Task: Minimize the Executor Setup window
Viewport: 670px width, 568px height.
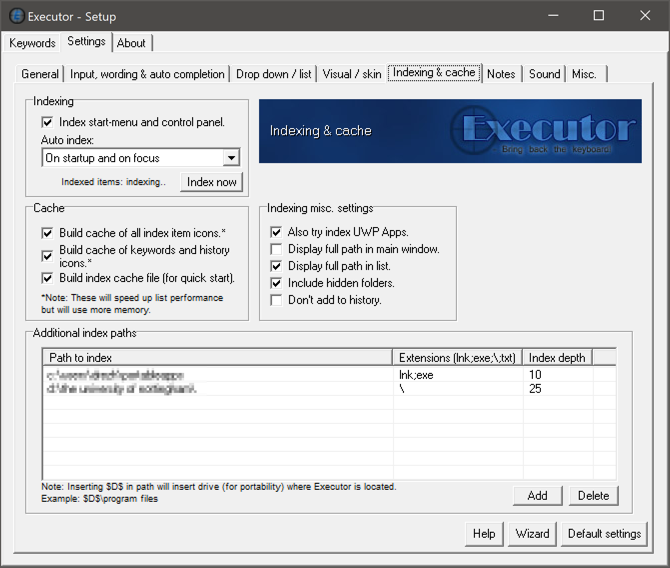Action: 553,16
